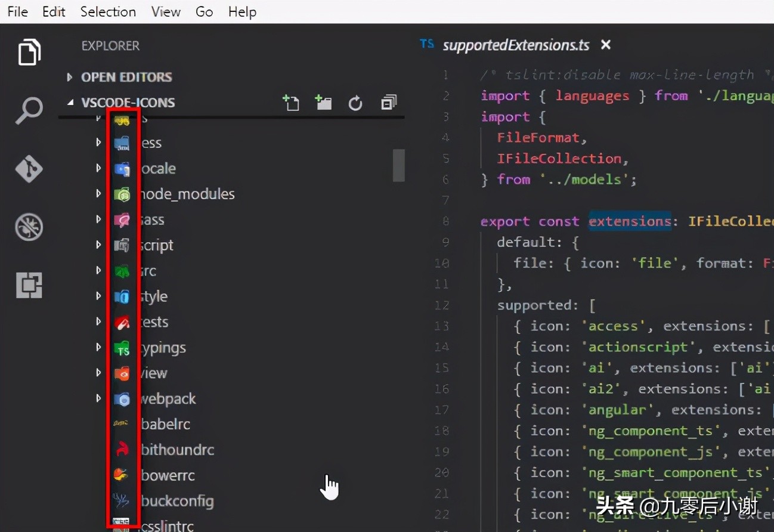Click the less folder icon
This screenshot has height=532, width=774.
(122, 143)
